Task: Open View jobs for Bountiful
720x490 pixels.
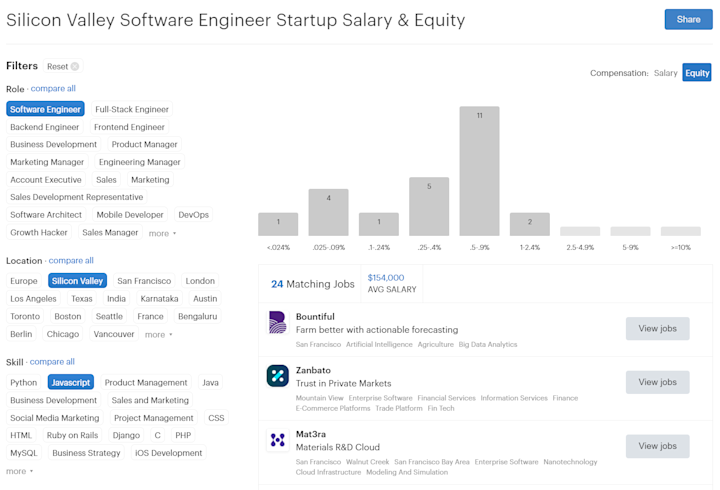Action: (657, 328)
